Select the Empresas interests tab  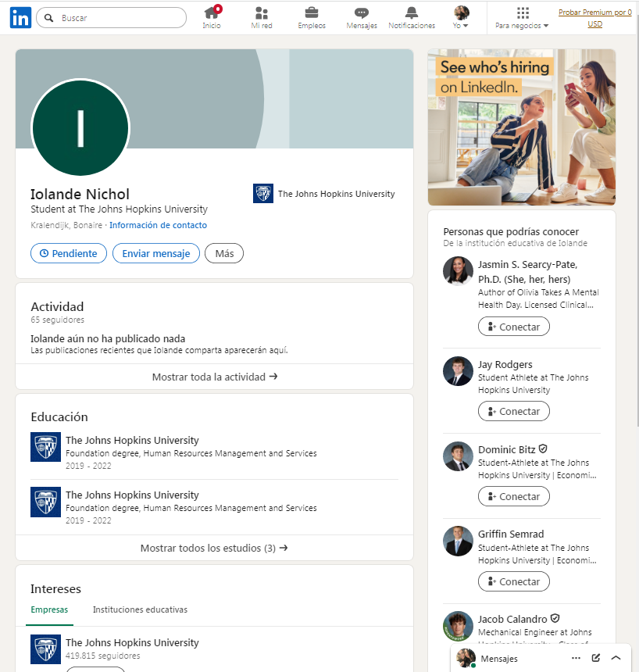click(x=49, y=609)
